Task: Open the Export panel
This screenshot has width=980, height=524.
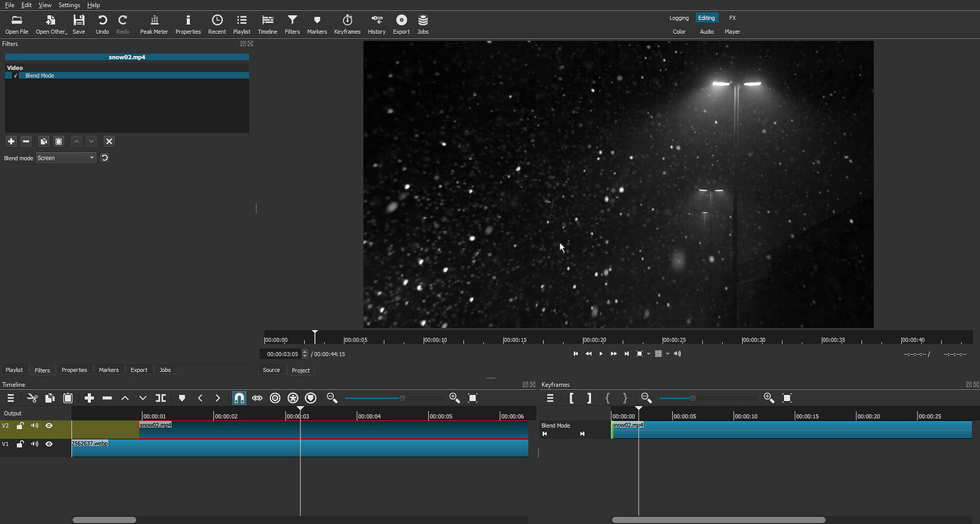Action: pyautogui.click(x=401, y=23)
